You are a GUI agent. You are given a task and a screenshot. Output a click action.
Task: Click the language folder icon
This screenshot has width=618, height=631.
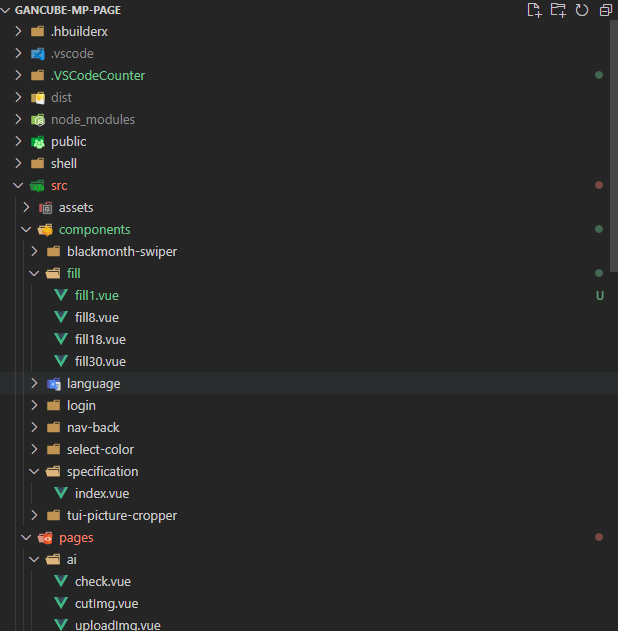tap(54, 384)
